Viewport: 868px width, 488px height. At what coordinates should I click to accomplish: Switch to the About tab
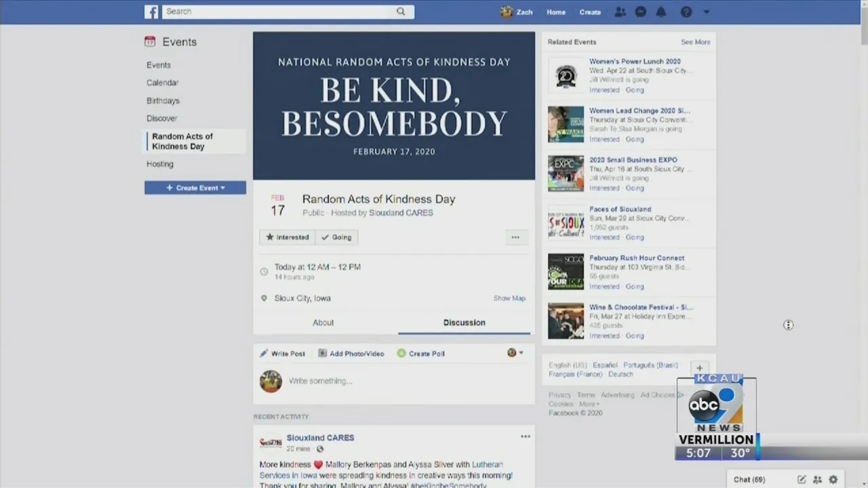pos(323,323)
